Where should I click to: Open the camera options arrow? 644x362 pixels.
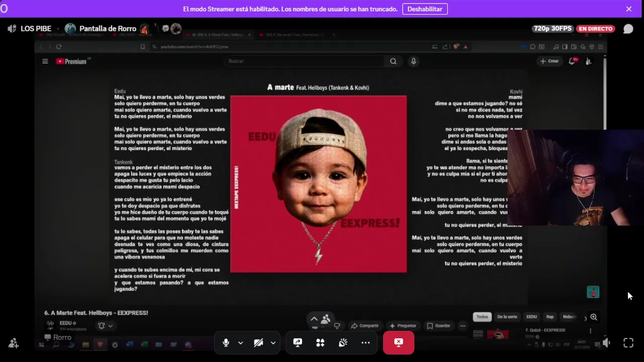click(273, 343)
